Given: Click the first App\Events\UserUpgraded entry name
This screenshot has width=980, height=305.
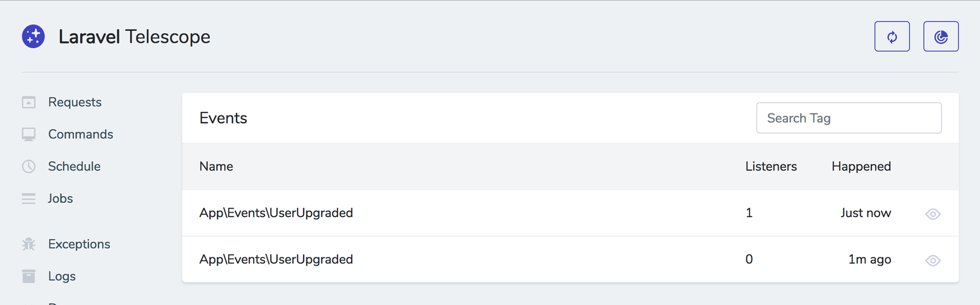Looking at the screenshot, I should click(x=276, y=213).
